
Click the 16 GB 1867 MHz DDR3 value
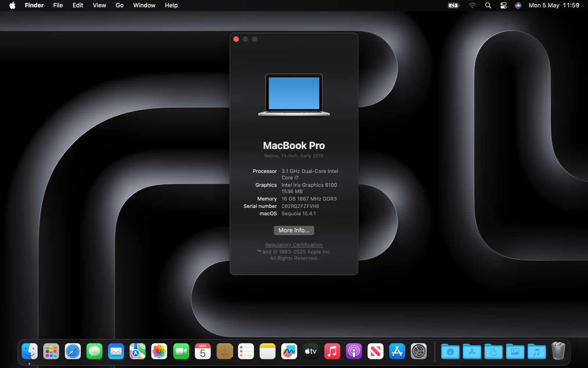tap(309, 199)
